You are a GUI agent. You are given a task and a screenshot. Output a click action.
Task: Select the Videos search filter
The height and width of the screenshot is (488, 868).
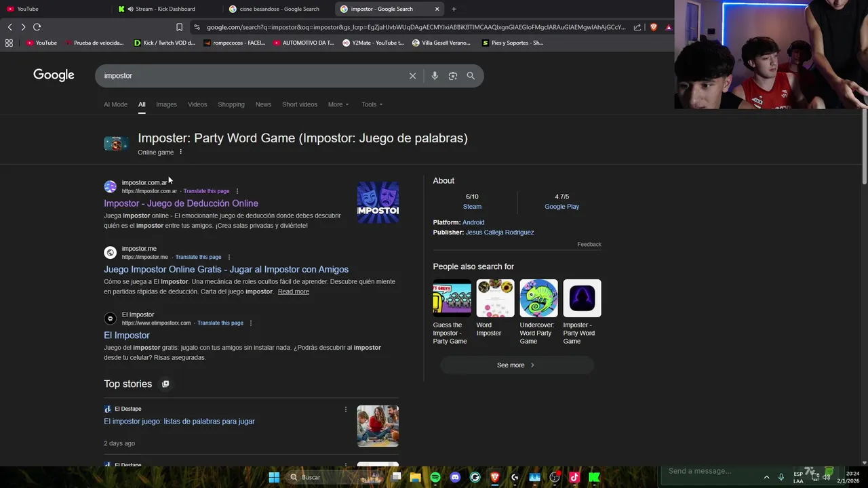click(197, 104)
